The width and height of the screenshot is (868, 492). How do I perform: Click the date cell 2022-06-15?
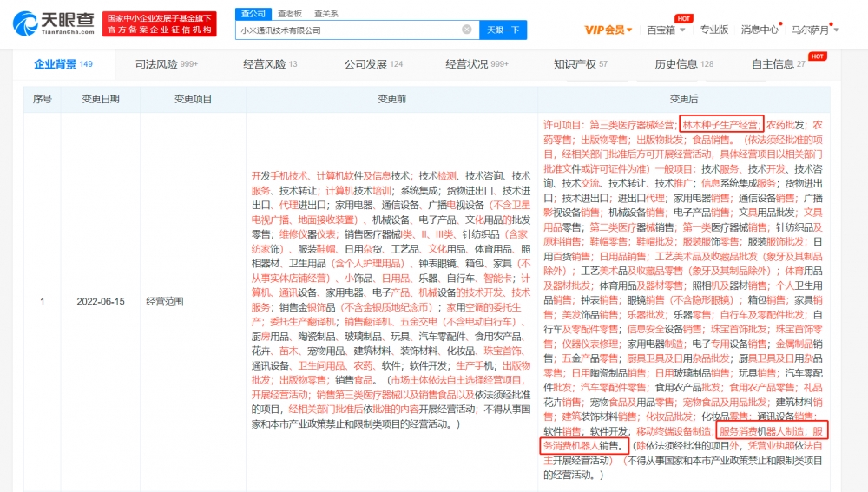[x=101, y=302]
